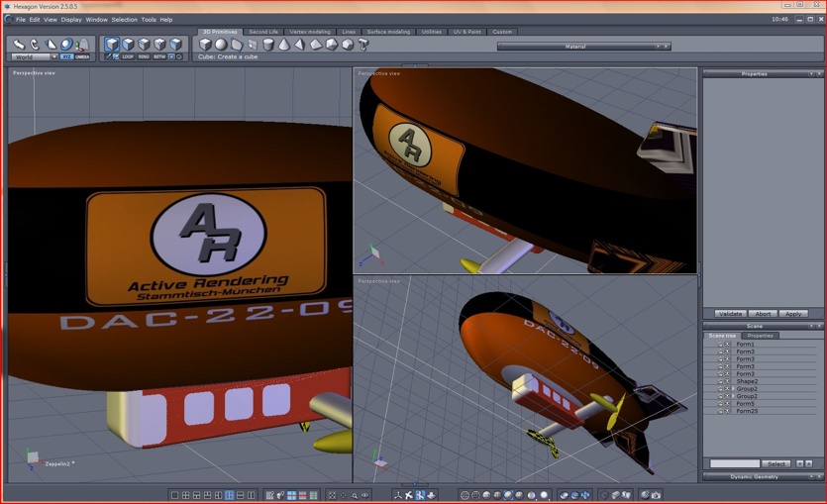Click the Cube primitive icon

205,45
